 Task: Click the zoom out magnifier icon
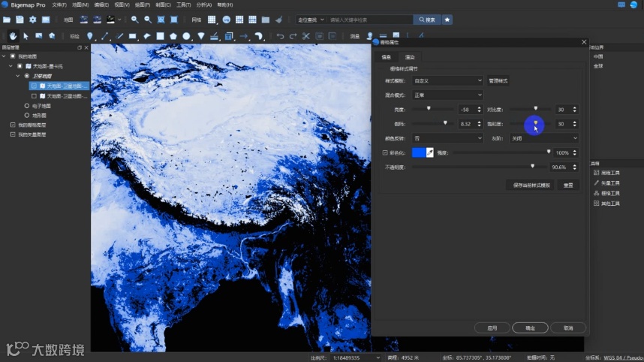coord(147,20)
